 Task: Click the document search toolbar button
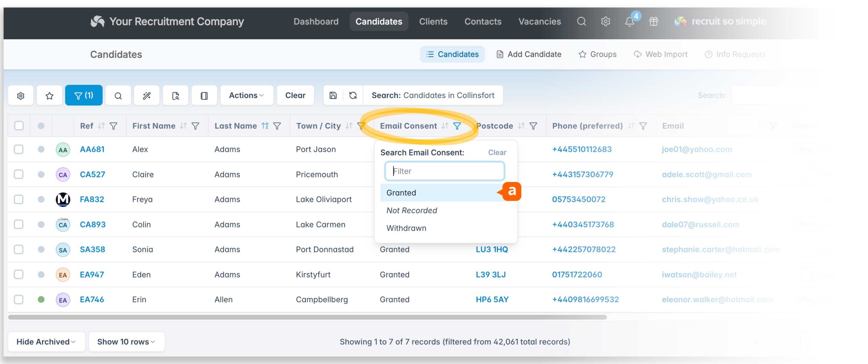click(175, 95)
